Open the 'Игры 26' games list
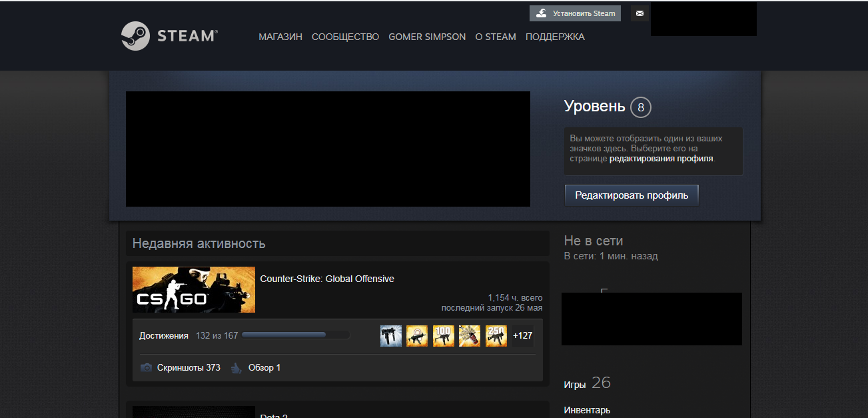868x418 pixels. point(587,383)
